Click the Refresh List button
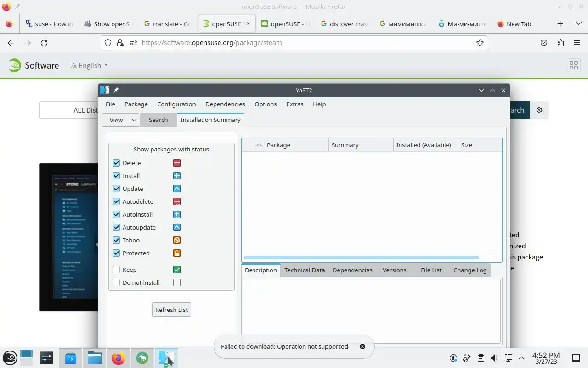 pyautogui.click(x=171, y=310)
